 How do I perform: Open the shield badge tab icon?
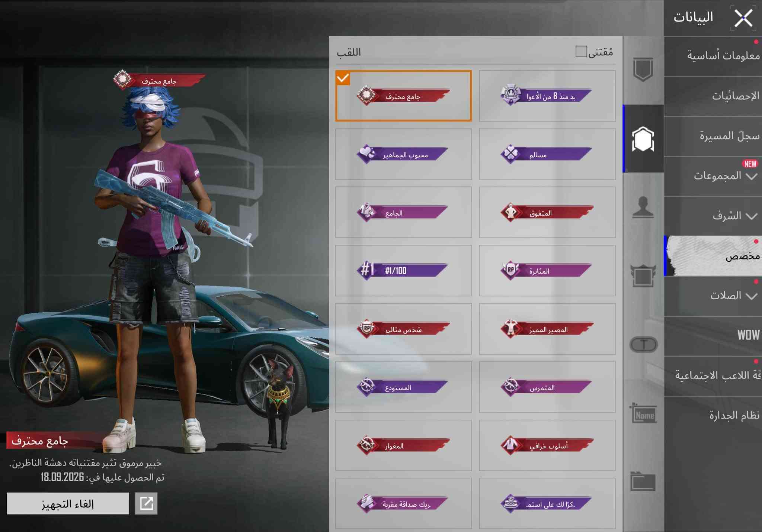coord(643,70)
